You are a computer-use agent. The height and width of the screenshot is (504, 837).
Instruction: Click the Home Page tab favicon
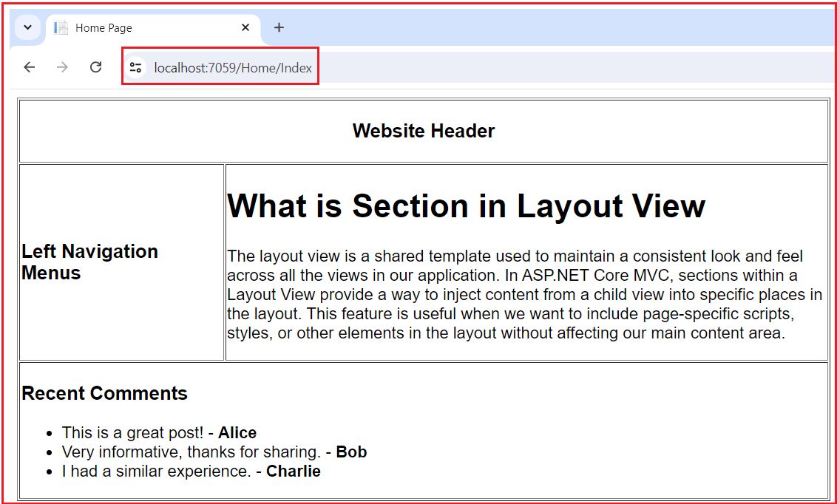(x=61, y=28)
